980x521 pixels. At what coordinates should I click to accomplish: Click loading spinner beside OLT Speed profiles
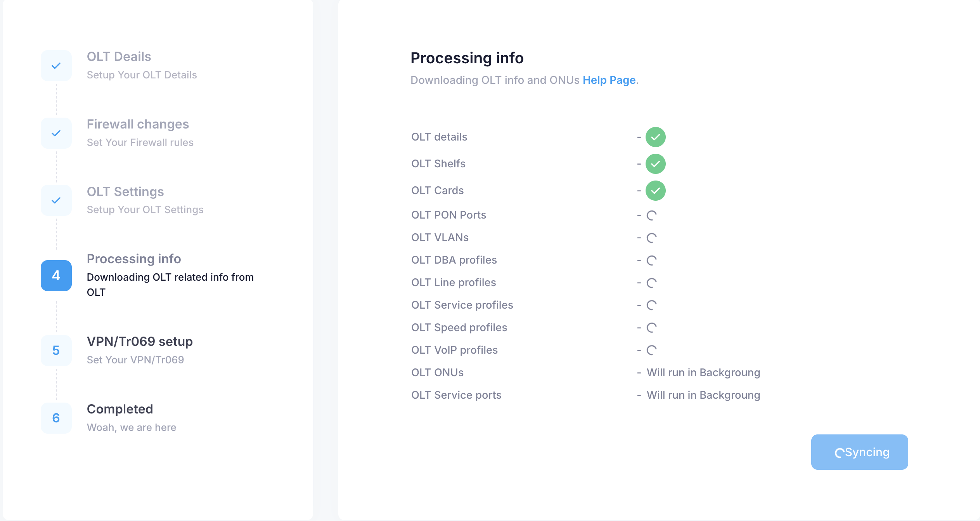pyautogui.click(x=651, y=328)
